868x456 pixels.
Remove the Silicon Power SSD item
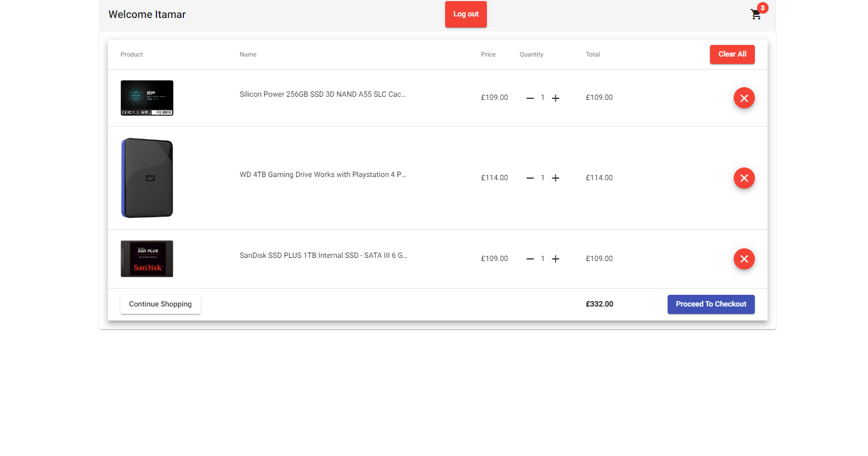pos(744,98)
